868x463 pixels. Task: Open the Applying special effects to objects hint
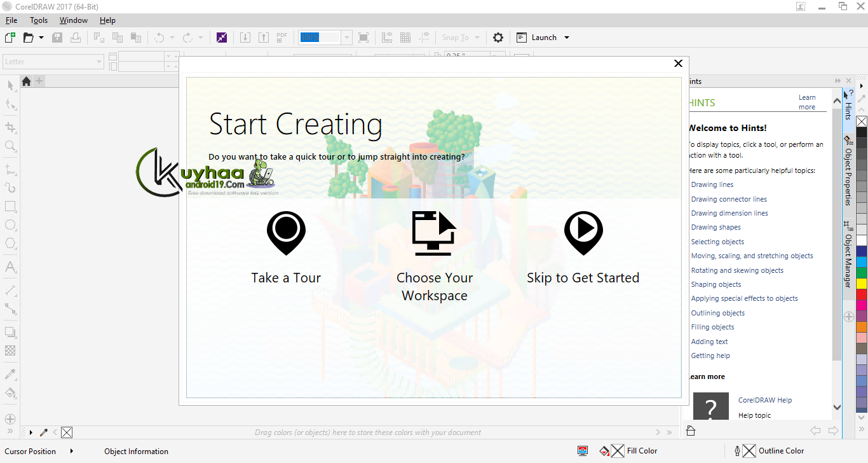click(x=744, y=298)
